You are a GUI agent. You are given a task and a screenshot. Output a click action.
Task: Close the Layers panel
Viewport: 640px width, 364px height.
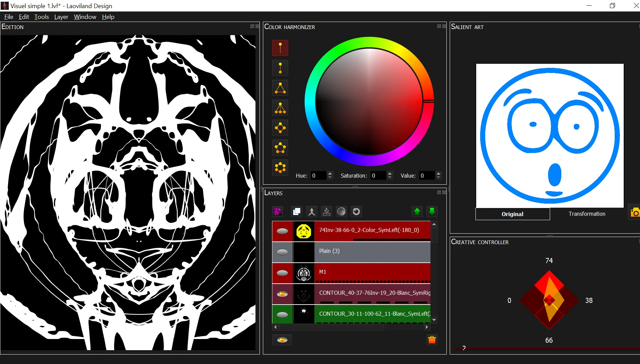click(444, 192)
